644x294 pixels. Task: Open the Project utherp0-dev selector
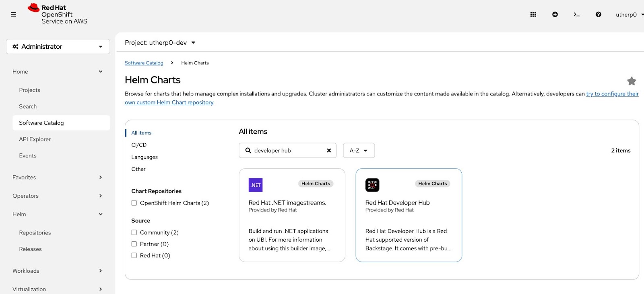click(160, 43)
